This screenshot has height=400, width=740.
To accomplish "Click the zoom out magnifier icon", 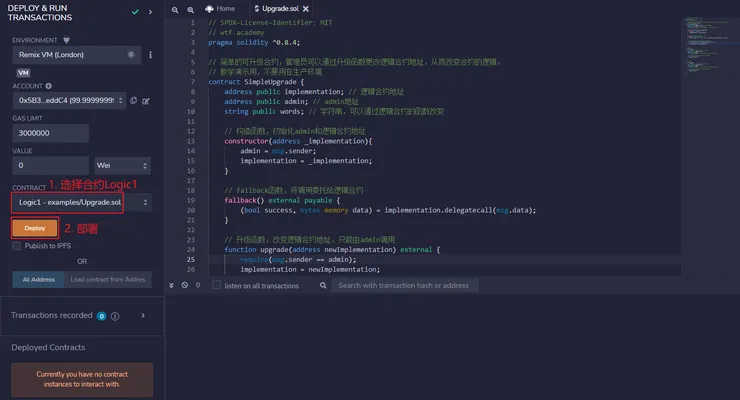I will (x=175, y=9).
